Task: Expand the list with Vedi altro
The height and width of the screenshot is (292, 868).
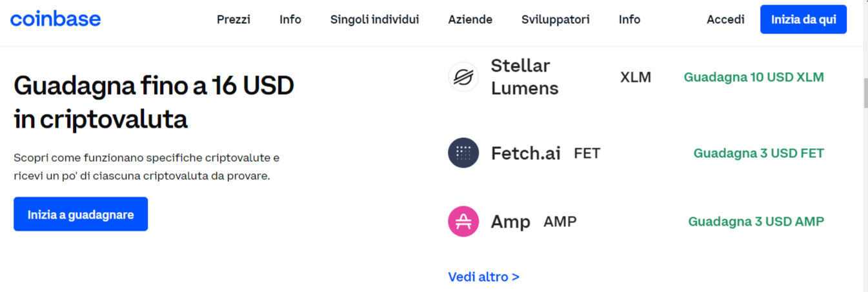Action: (x=483, y=277)
